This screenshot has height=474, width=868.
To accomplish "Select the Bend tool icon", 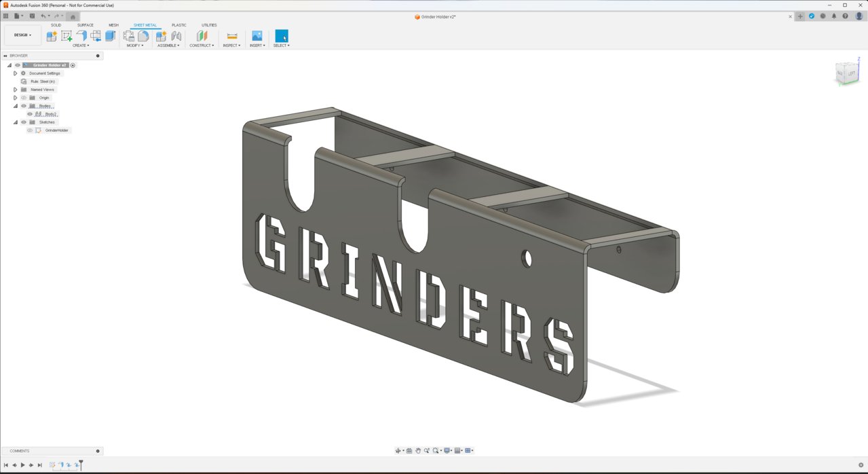I will (x=96, y=36).
